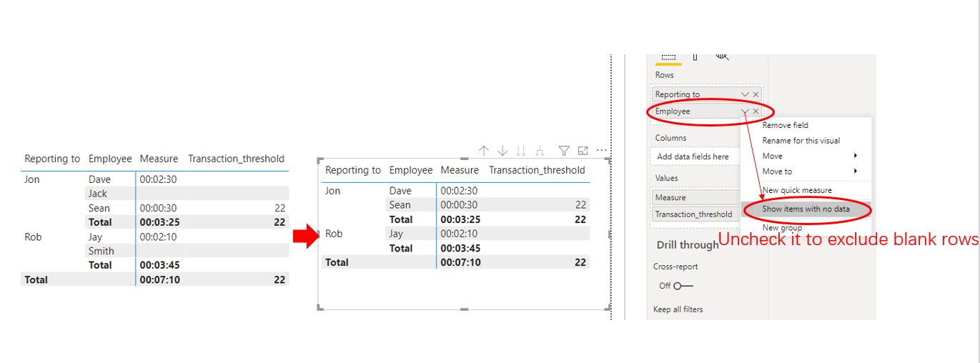Click 00:03:45 total in left matrix
980x363 pixels.
click(160, 265)
